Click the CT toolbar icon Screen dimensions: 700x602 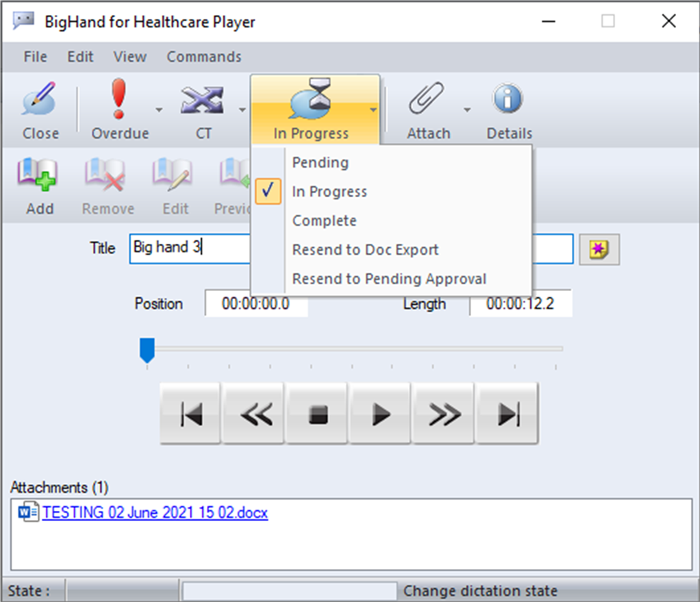(x=202, y=101)
